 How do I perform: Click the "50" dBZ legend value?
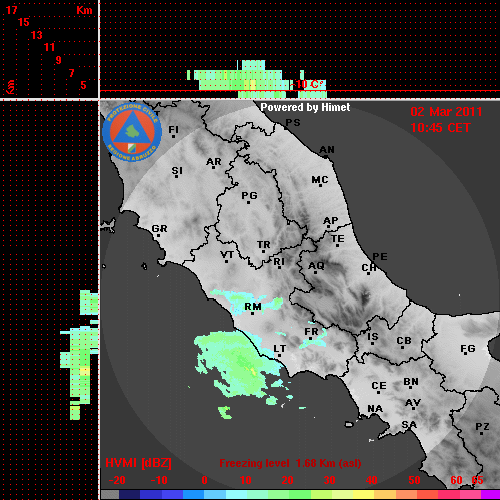pos(414,480)
